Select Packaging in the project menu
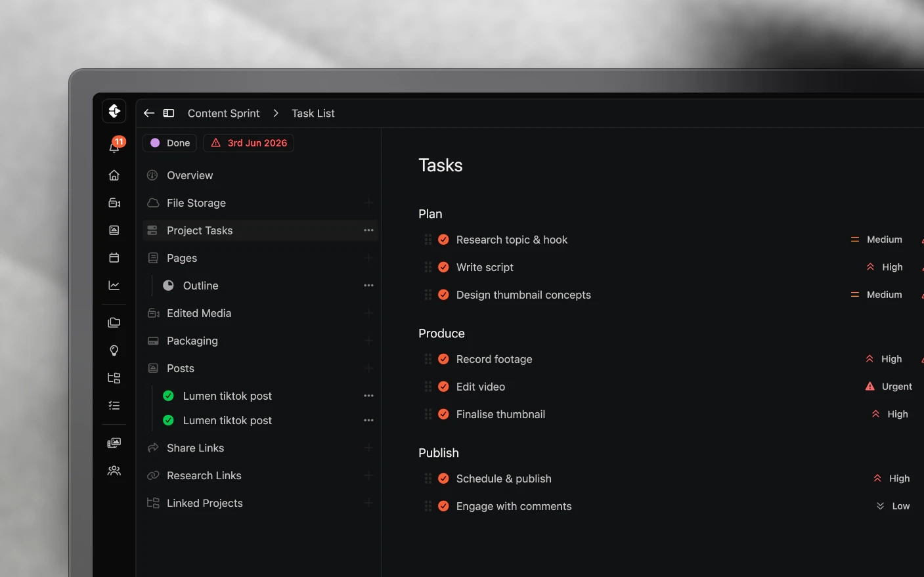The image size is (924, 577). tap(260, 341)
